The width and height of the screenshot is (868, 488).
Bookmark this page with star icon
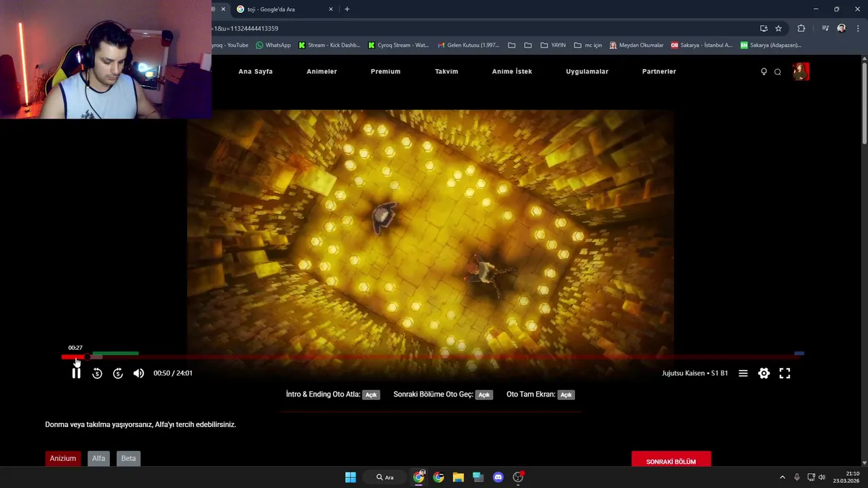(778, 28)
